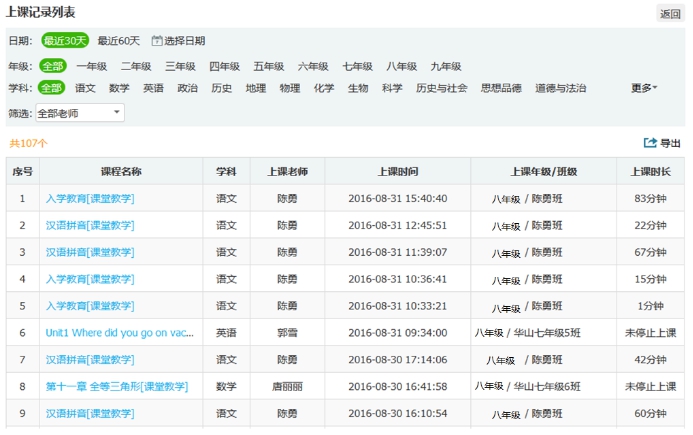
Task: Filter by subject 道德与法治
Action: (560, 88)
